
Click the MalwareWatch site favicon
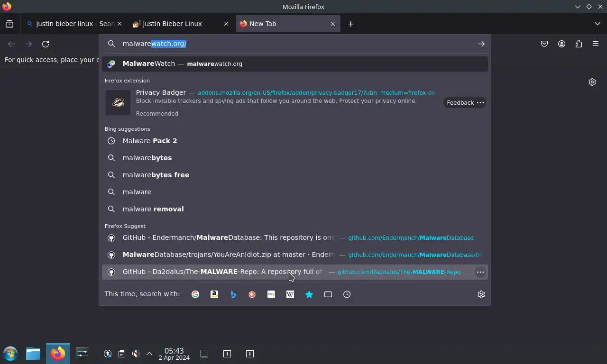(111, 64)
